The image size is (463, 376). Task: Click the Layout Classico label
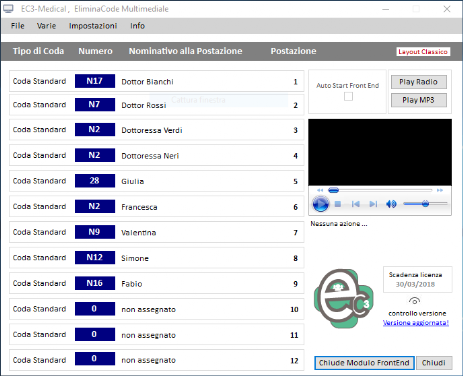(423, 52)
